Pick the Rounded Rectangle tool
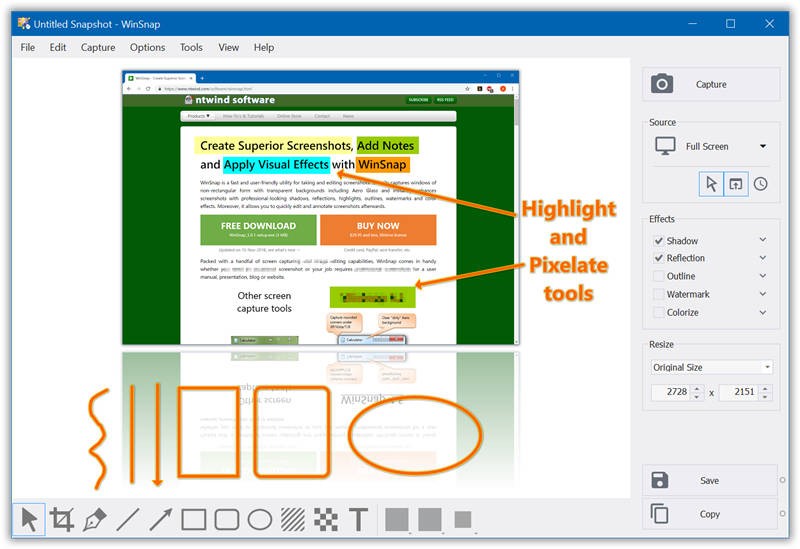Screen dimensions: 800x549 click(x=226, y=519)
